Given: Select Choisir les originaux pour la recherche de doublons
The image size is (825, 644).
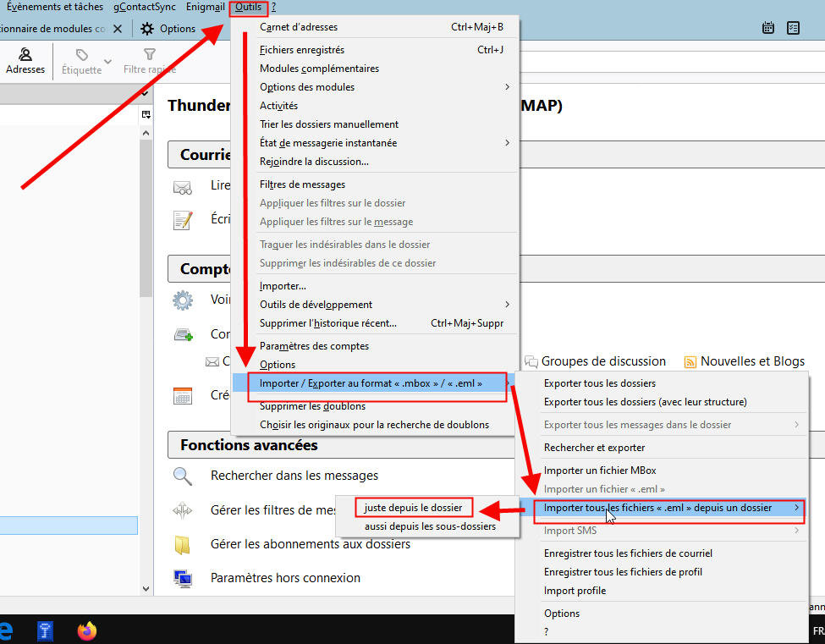Looking at the screenshot, I should 376,425.
